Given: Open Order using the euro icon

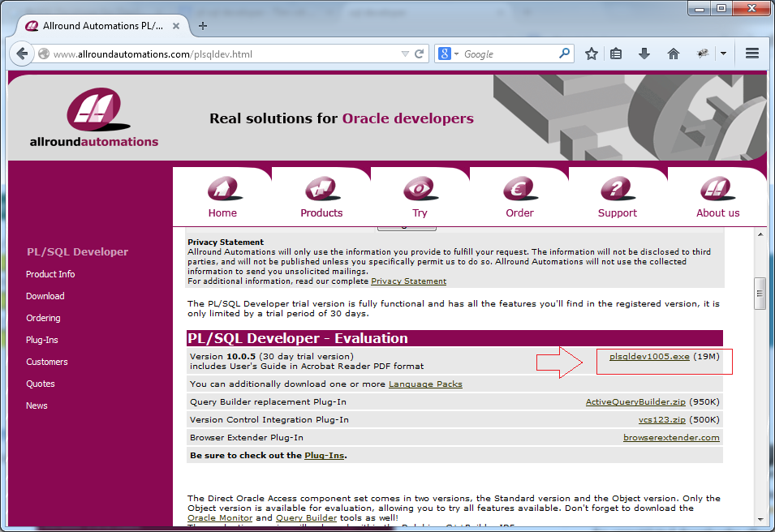Looking at the screenshot, I should point(519,188).
